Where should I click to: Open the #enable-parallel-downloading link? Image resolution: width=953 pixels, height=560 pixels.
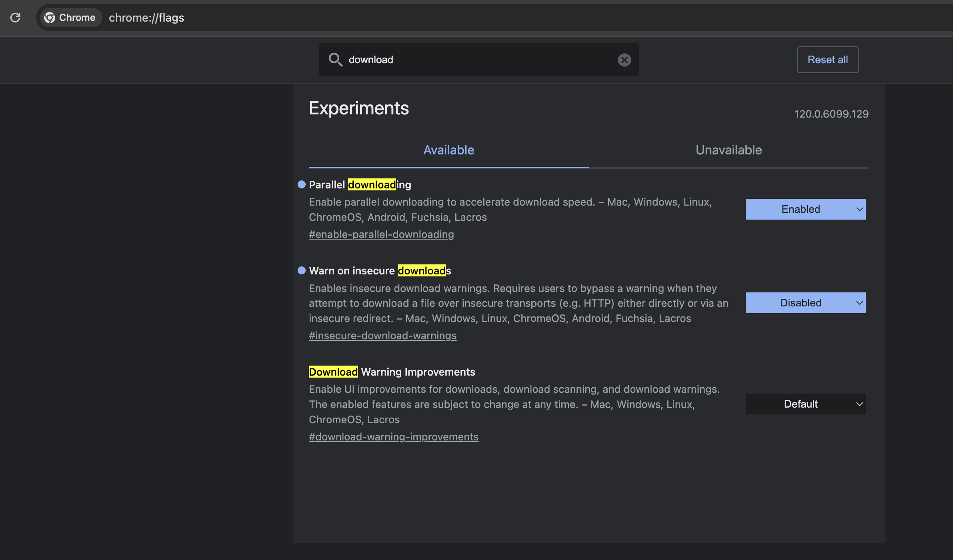tap(381, 234)
